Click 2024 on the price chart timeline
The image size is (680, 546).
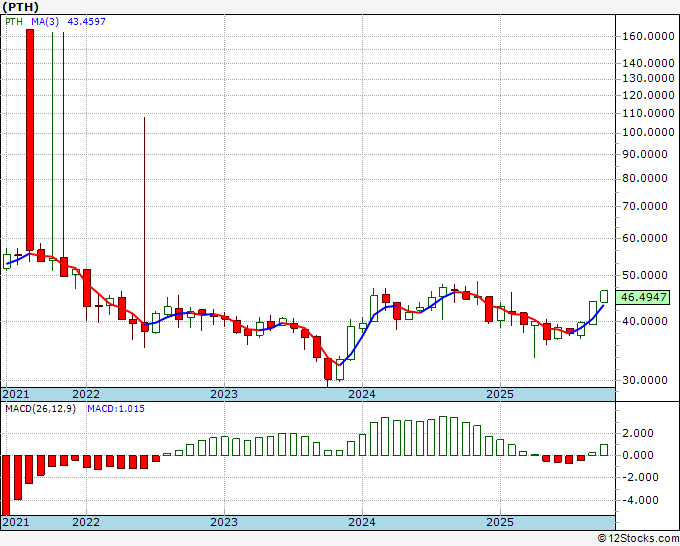(x=362, y=395)
